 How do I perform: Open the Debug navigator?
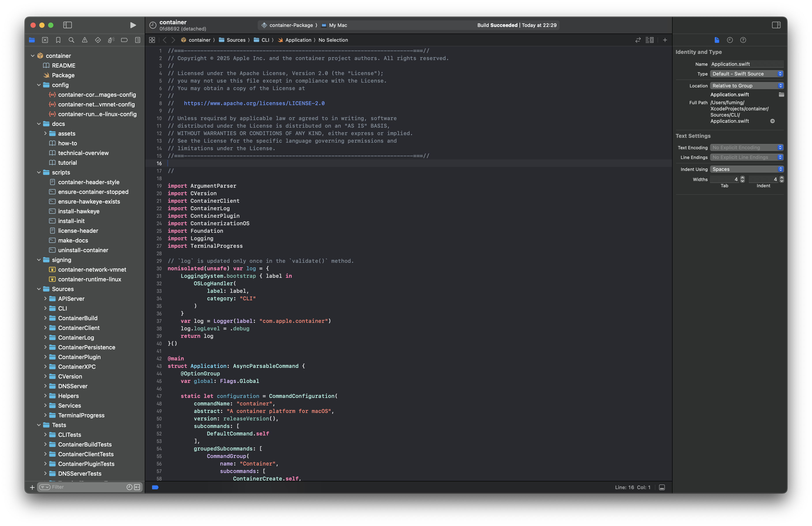pos(111,40)
